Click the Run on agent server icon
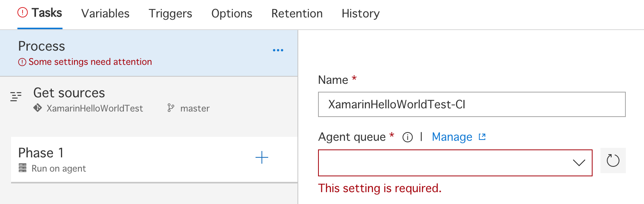The height and width of the screenshot is (204, 644). [x=23, y=168]
